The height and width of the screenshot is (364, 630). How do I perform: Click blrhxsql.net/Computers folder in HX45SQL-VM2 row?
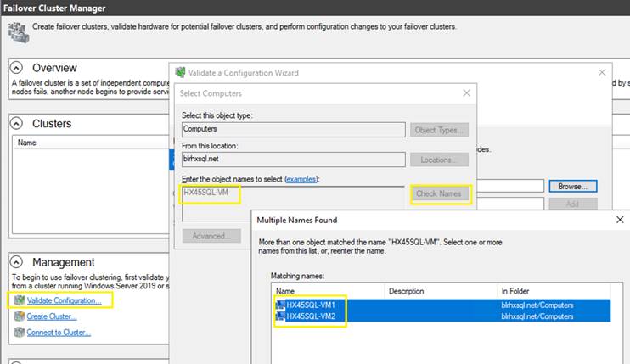[x=537, y=316]
